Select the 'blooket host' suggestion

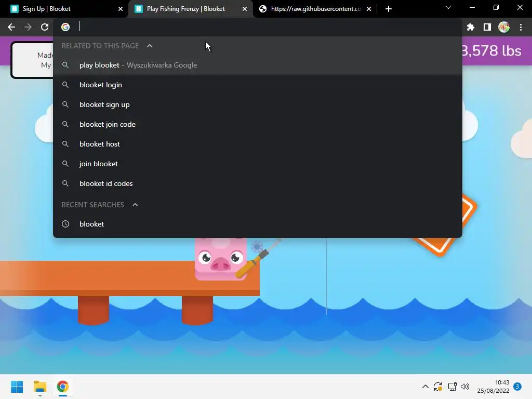click(258, 144)
